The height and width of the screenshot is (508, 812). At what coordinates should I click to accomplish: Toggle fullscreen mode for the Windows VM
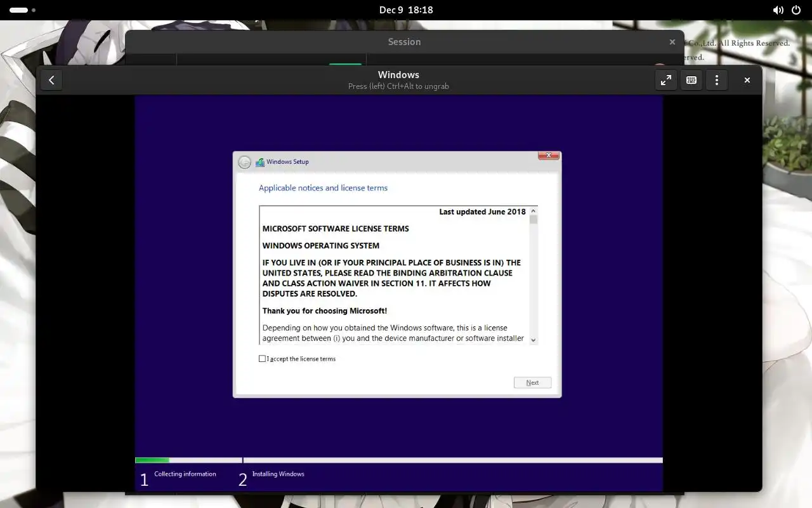666,80
